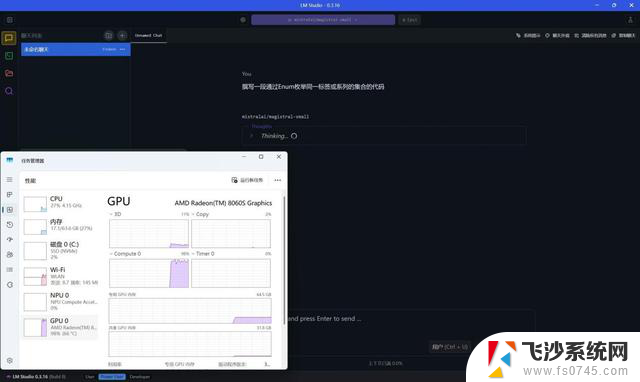
Task: Click the duplicate chat button at far right
Action: (x=623, y=36)
